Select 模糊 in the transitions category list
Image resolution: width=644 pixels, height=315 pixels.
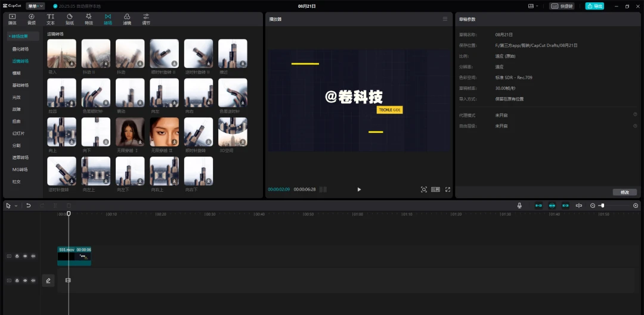click(17, 73)
